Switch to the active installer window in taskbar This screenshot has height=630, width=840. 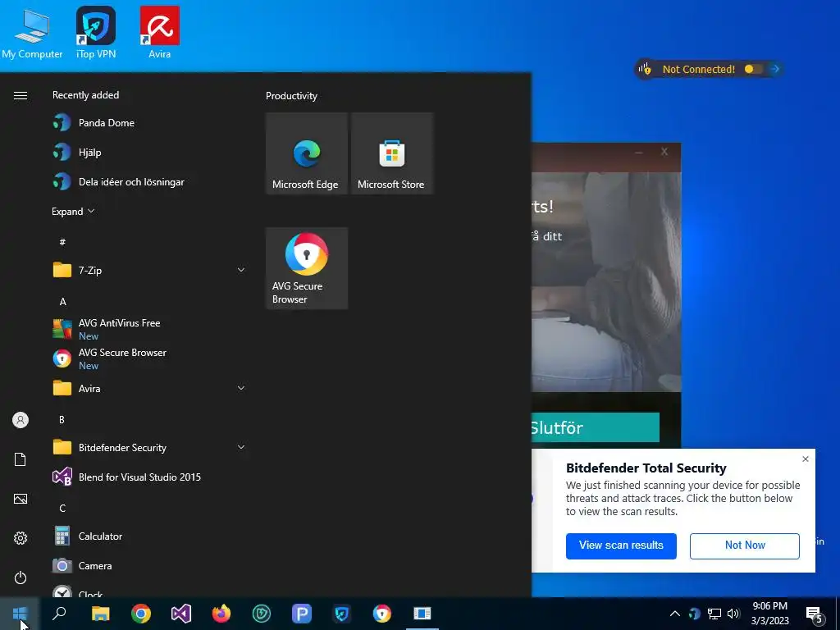(x=422, y=614)
